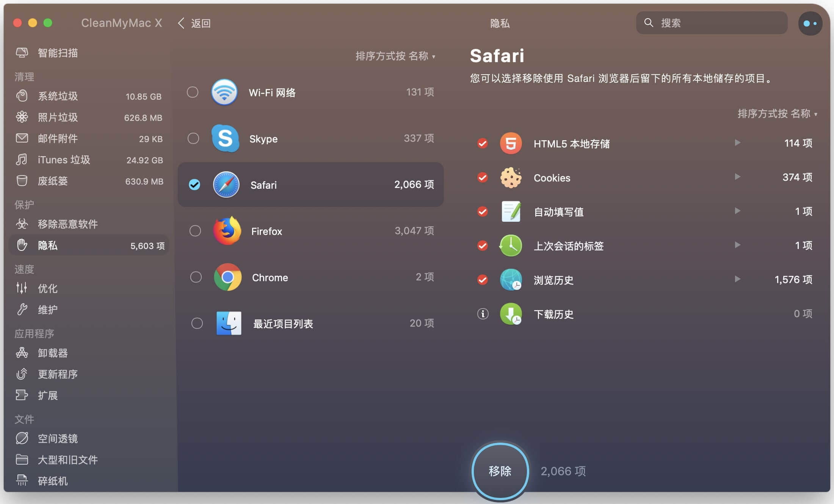Click the Cookies cookie icon

(511, 177)
